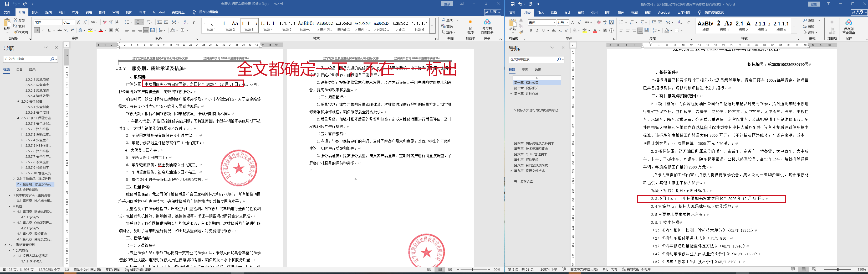The height and width of the screenshot is (274, 868).
Task: Toggle Underline in left Word ribbon
Action: [x=49, y=30]
